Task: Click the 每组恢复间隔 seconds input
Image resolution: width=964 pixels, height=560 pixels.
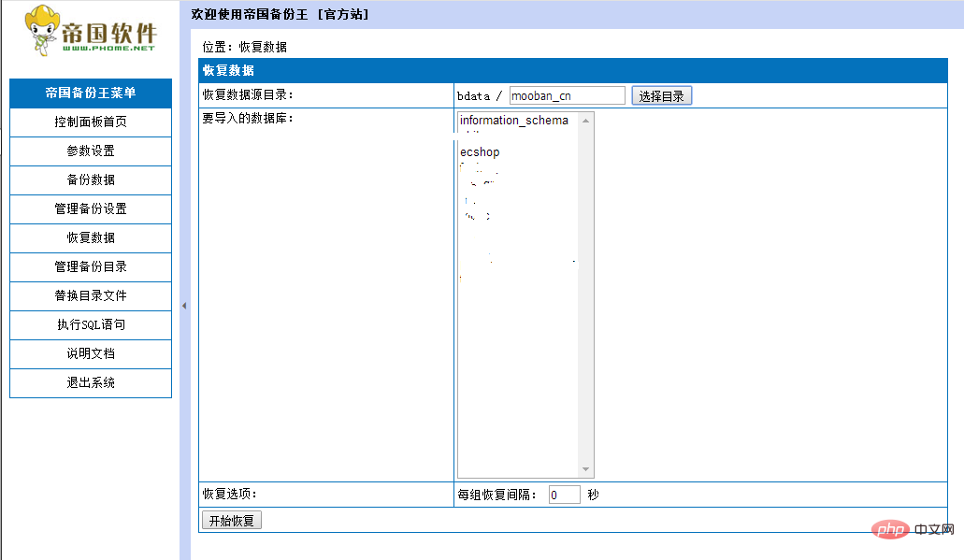Action: point(564,495)
